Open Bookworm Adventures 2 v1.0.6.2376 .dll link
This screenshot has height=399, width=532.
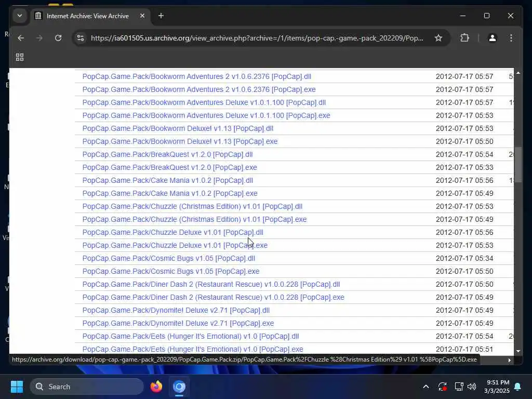pos(197,76)
